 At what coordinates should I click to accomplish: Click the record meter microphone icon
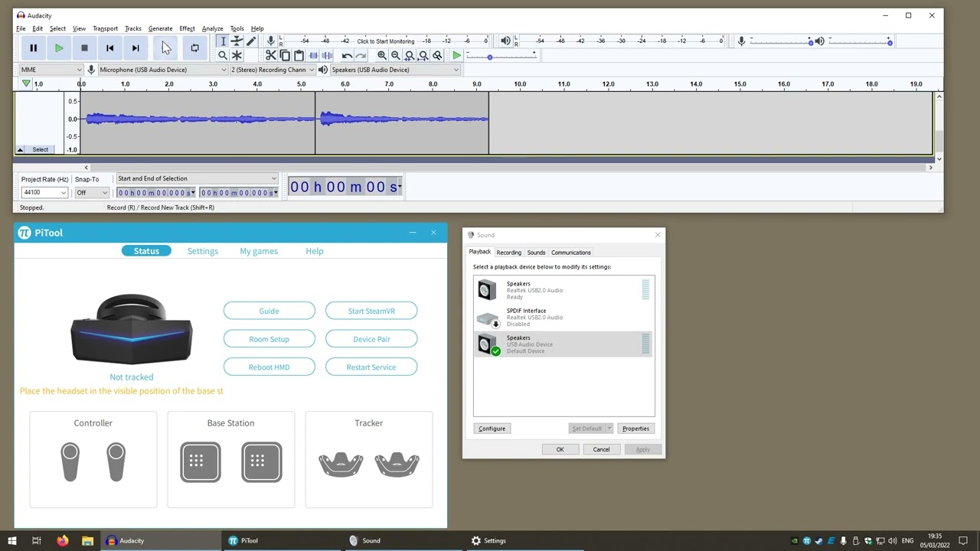click(270, 41)
